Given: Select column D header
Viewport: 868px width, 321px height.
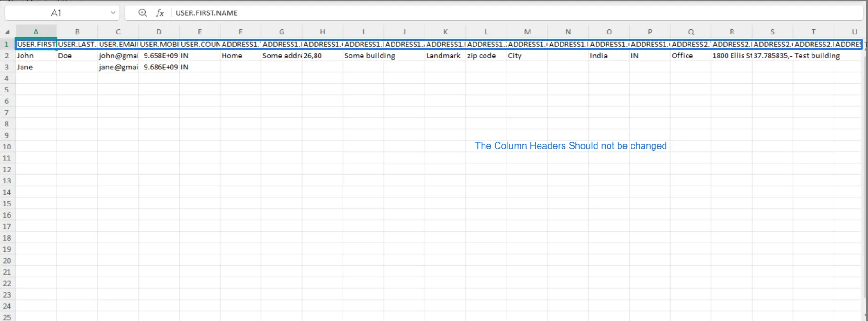Looking at the screenshot, I should tap(159, 32).
